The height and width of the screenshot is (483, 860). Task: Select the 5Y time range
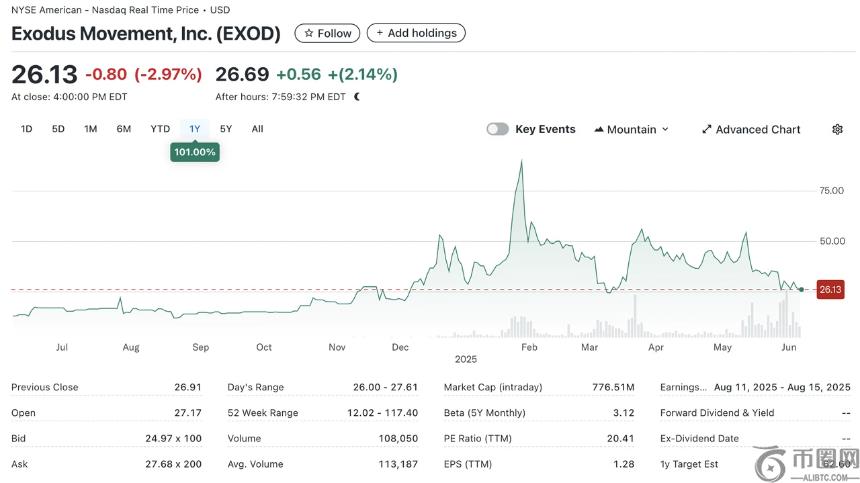[x=226, y=129]
